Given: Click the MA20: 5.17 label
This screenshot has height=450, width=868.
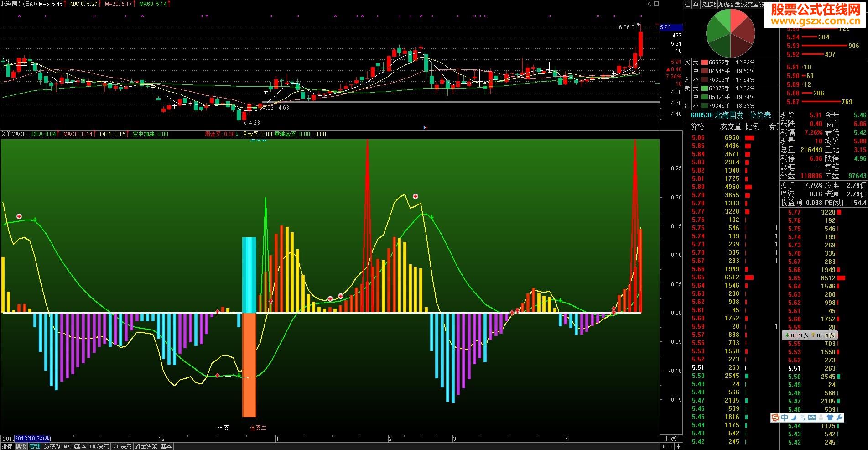Looking at the screenshot, I should pyautogui.click(x=119, y=4).
